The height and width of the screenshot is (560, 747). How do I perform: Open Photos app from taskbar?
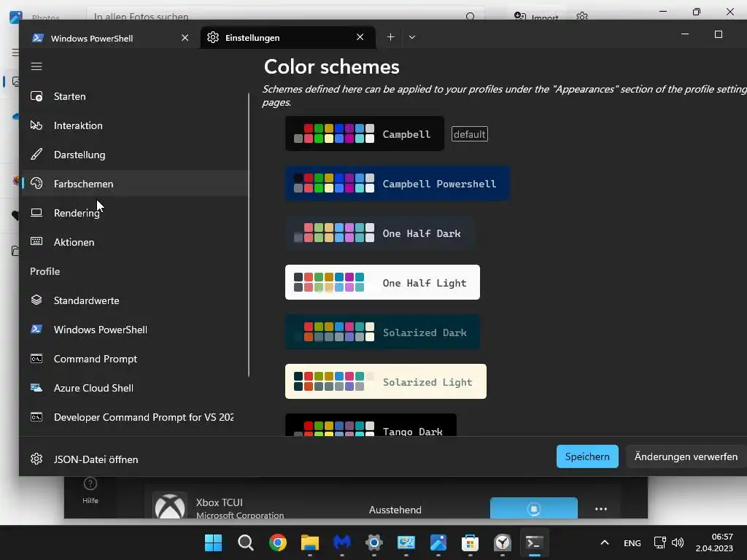[x=438, y=542]
